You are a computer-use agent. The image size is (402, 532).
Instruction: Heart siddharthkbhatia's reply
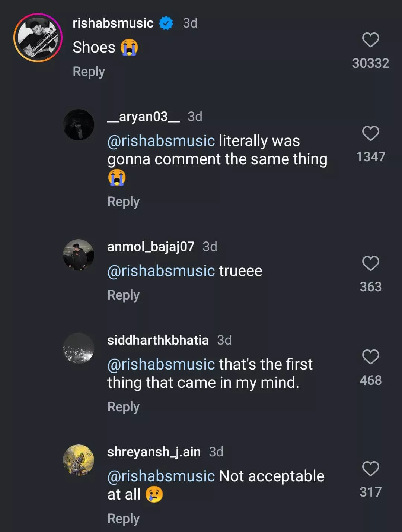click(x=370, y=357)
